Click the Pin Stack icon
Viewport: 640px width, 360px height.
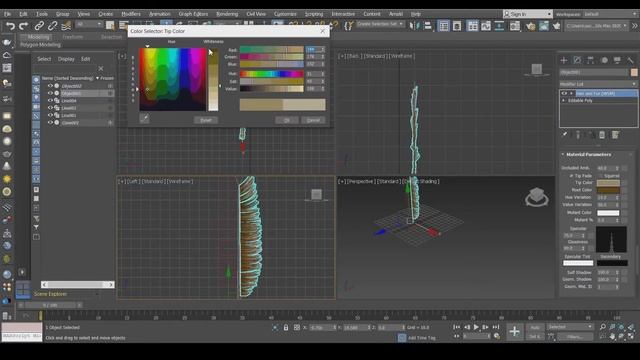564,135
